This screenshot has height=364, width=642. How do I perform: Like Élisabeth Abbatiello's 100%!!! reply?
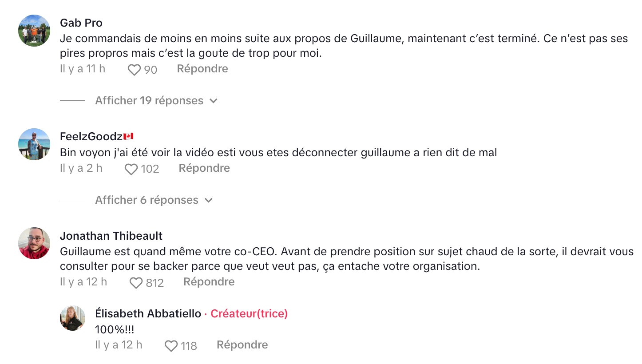coord(171,346)
